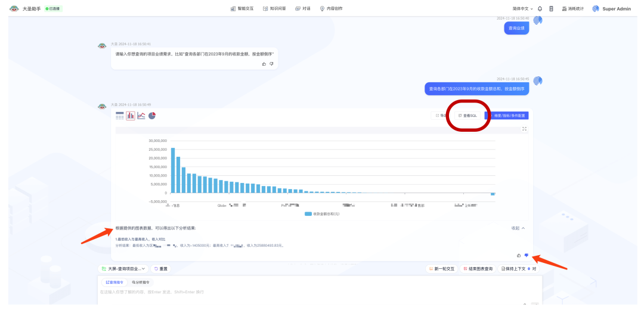The height and width of the screenshot is (313, 644).
Task: Click thumbs down on the analysis result
Action: coord(526,255)
